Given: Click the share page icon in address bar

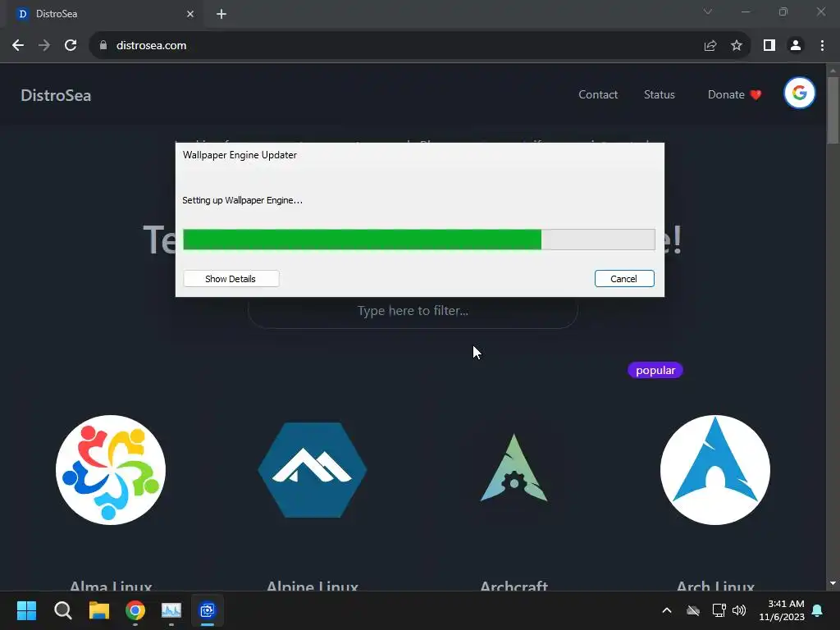Looking at the screenshot, I should click(x=710, y=46).
